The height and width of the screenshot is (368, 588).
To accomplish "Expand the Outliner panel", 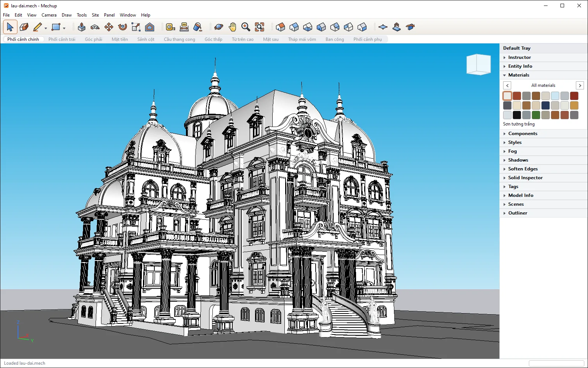I will click(x=544, y=213).
